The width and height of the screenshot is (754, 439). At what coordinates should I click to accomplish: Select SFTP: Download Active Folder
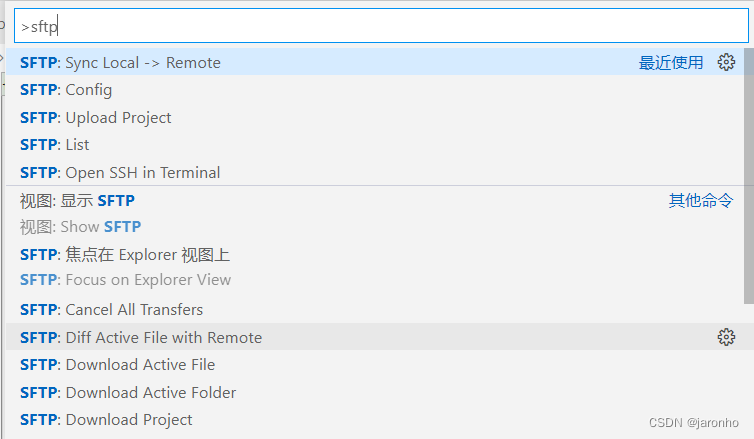375,392
